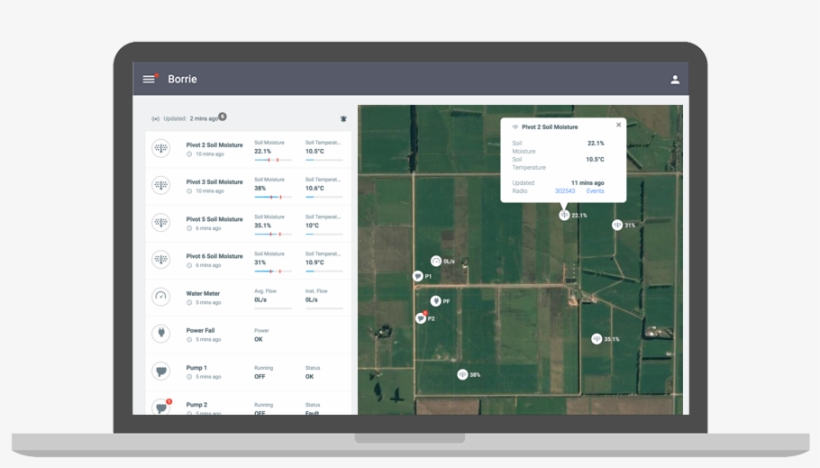Close the Pivot 2 Soil Moisture popup
The height and width of the screenshot is (468, 820).
tap(618, 125)
